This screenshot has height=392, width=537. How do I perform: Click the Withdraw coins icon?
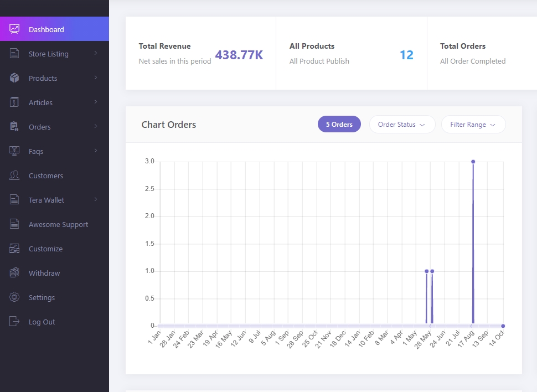(14, 273)
